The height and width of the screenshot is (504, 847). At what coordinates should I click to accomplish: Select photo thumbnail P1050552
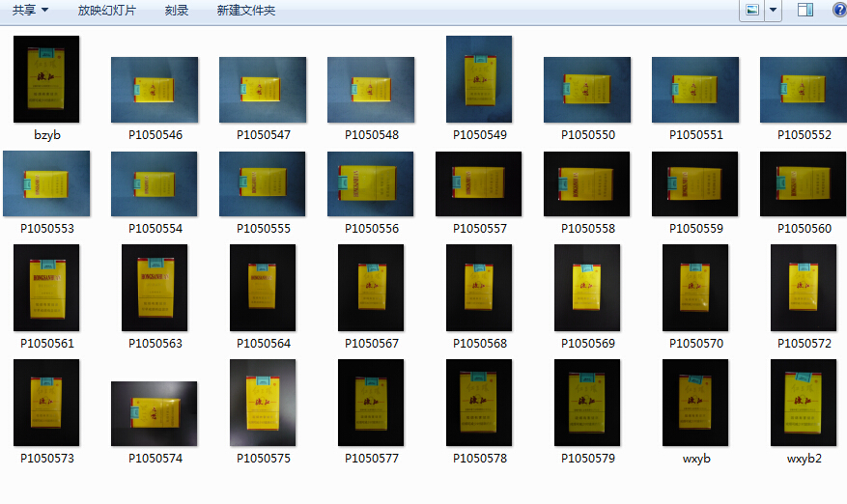pos(804,90)
